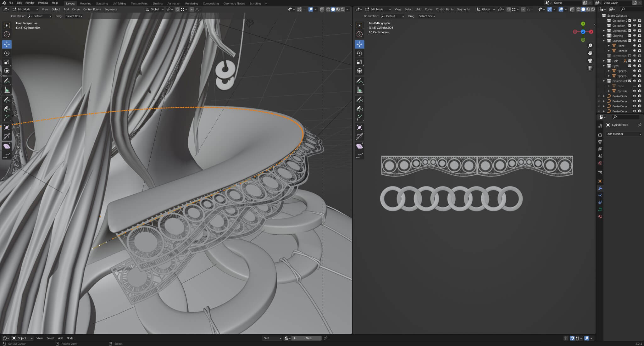Click the pan hand navigation icon
Image resolution: width=644 pixels, height=346 pixels.
(590, 53)
